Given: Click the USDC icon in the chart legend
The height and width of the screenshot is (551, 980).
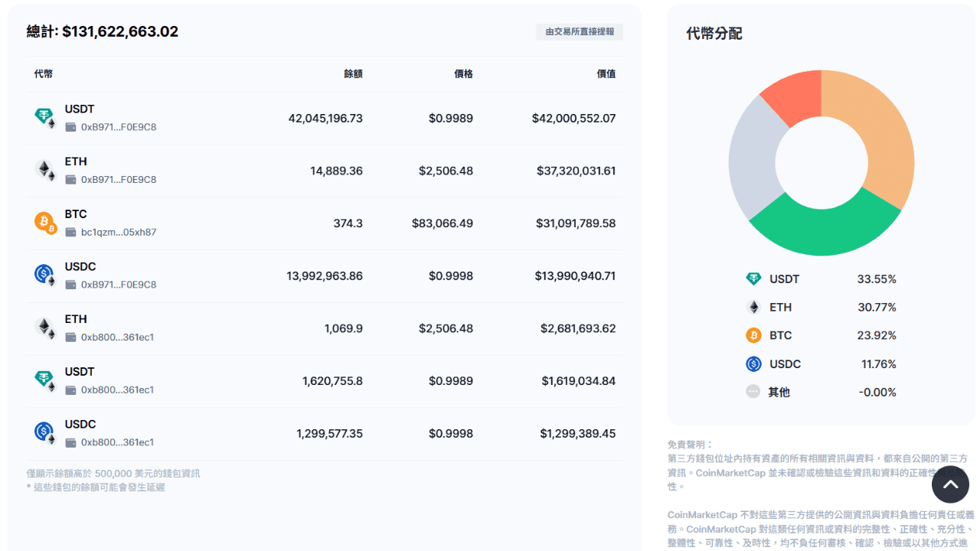Looking at the screenshot, I should [x=754, y=364].
